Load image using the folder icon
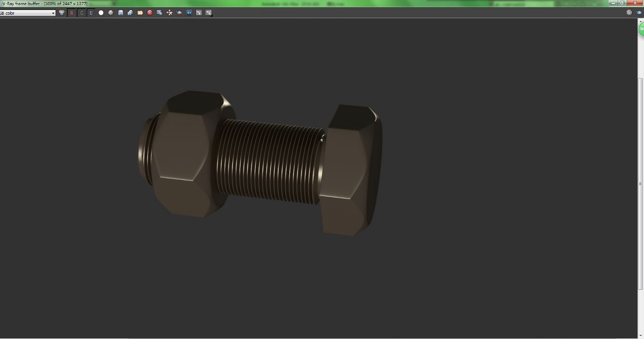644x339 pixels. 140,13
